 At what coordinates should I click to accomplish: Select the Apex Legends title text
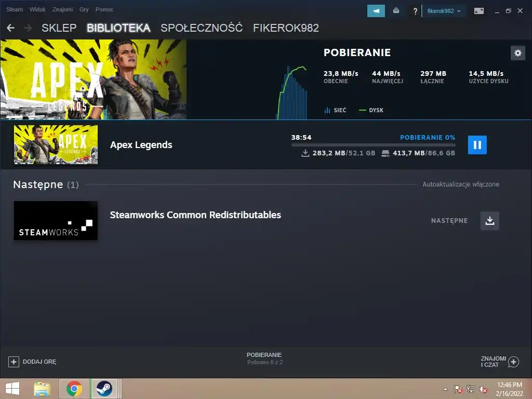(141, 145)
